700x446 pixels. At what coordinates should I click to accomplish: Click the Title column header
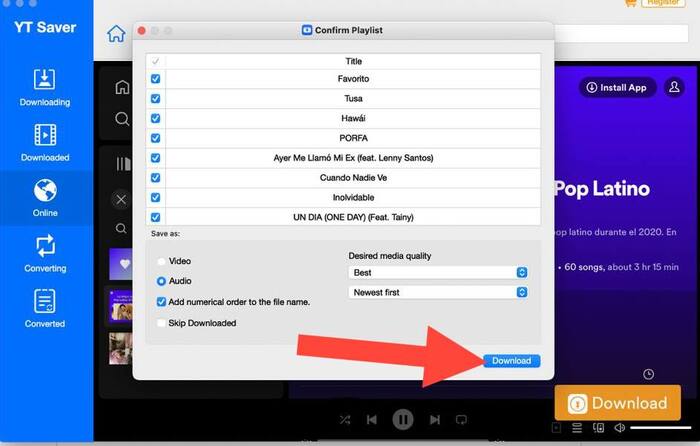(x=353, y=61)
